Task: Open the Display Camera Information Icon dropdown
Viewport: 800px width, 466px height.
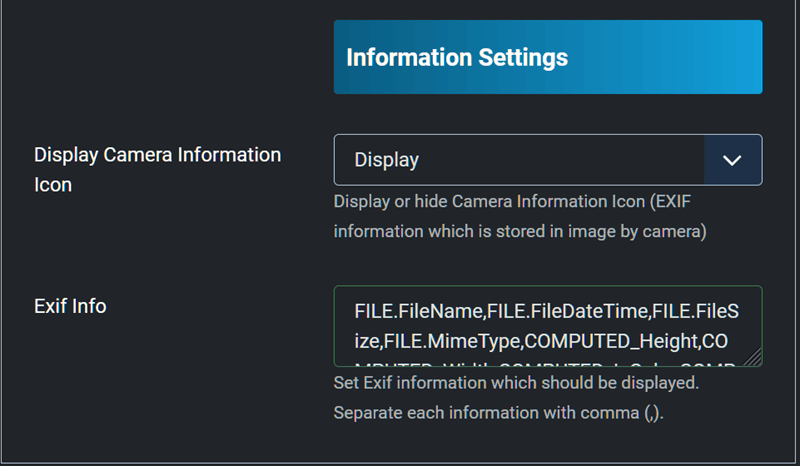Action: point(520,160)
